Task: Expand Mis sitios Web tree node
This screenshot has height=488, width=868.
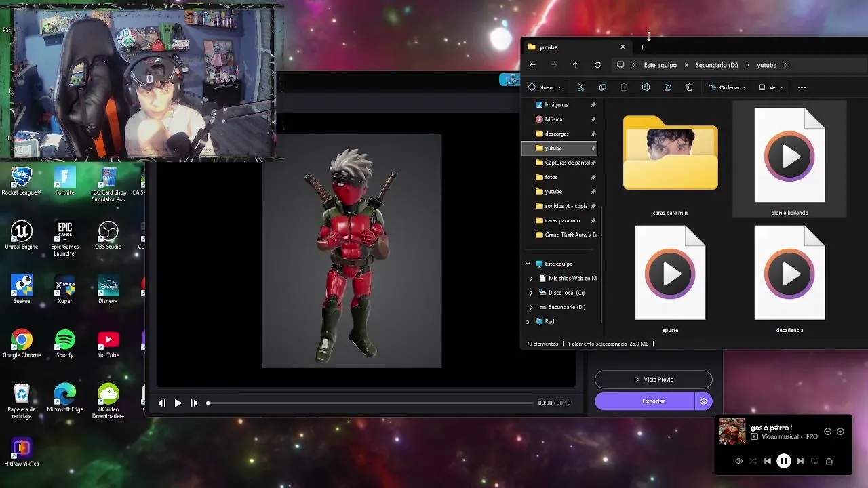Action: tap(532, 279)
